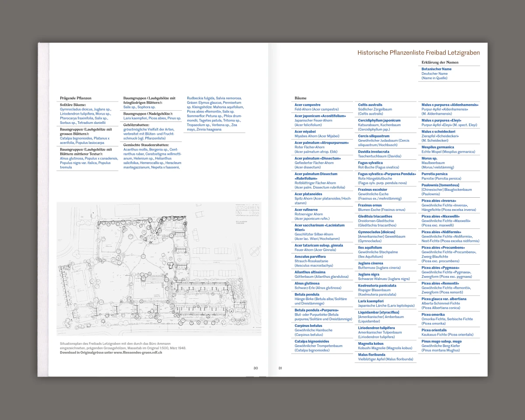Click the "Bäume" section heading
This screenshot has width=525, height=420.
point(301,98)
